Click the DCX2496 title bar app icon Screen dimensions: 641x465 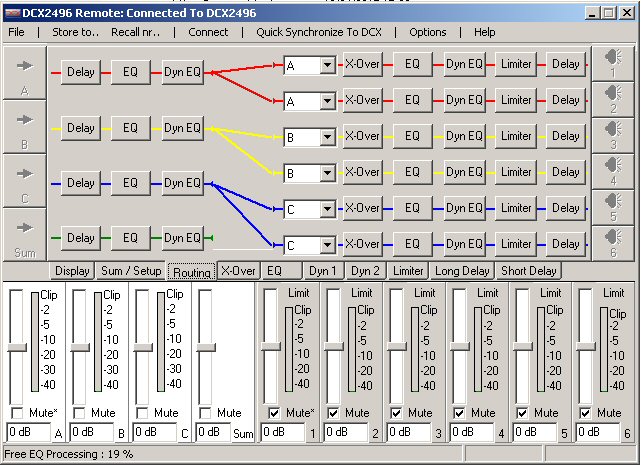12,13
